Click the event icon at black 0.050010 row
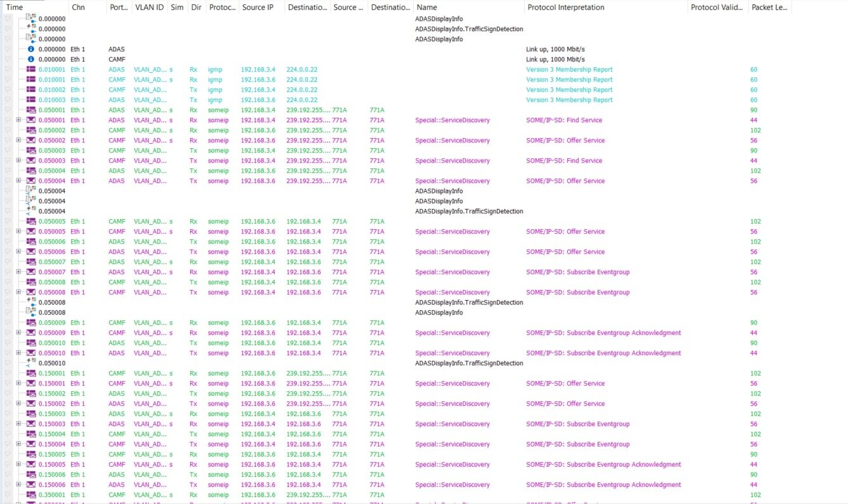The height and width of the screenshot is (504, 848). (29, 363)
